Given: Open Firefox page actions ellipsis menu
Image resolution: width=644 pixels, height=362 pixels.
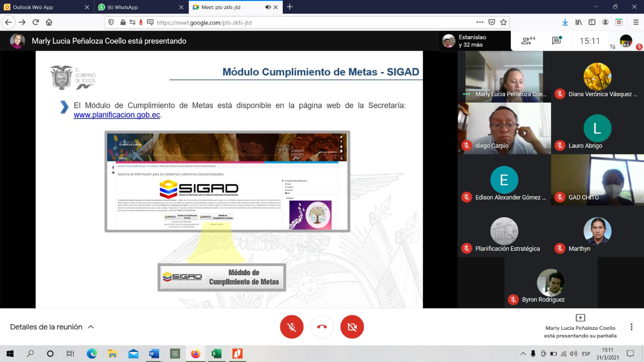Looking at the screenshot, I should (x=480, y=22).
